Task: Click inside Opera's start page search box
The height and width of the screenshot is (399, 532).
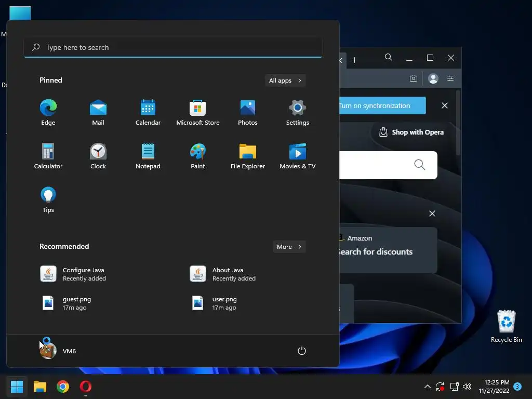Action: click(388, 165)
